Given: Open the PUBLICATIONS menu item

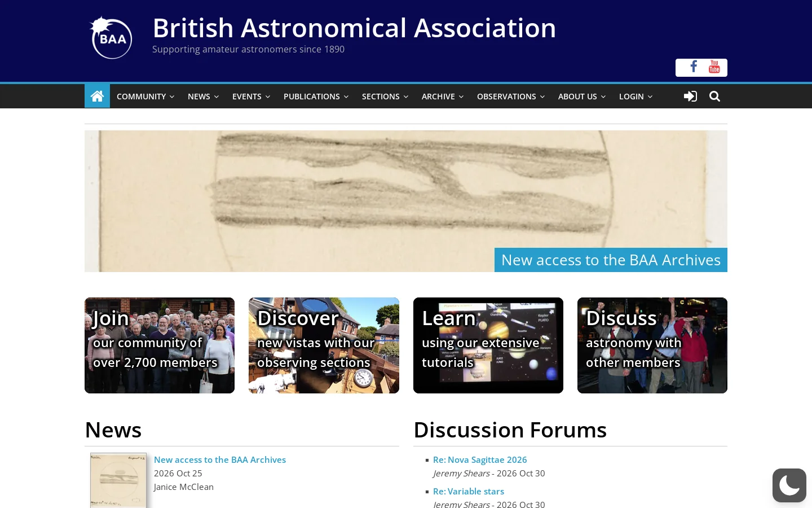Looking at the screenshot, I should (312, 97).
